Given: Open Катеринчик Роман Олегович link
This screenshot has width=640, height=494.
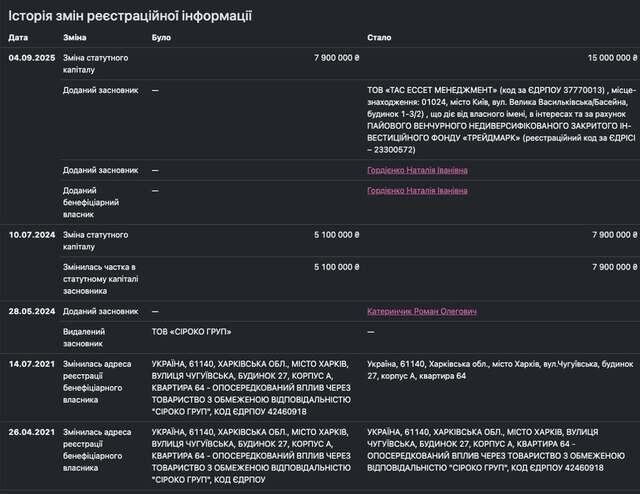Looking at the screenshot, I should point(422,312).
